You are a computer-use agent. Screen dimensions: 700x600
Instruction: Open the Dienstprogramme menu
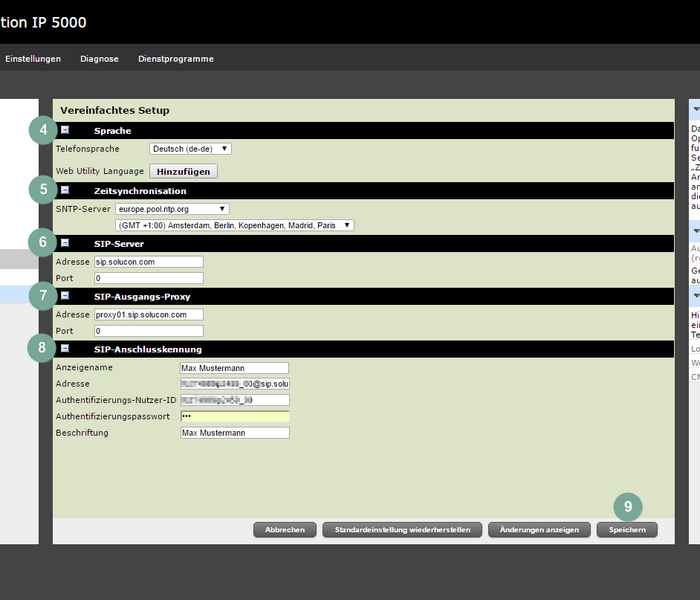(176, 59)
